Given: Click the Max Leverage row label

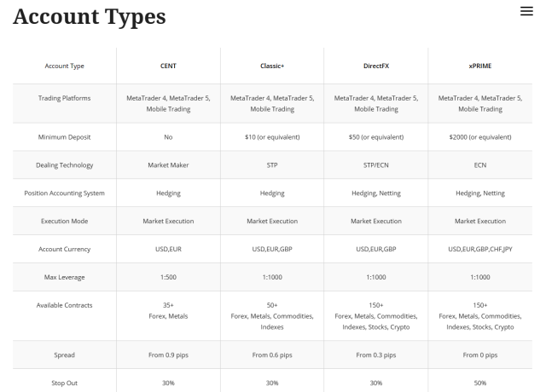Looking at the screenshot, I should coord(65,277).
